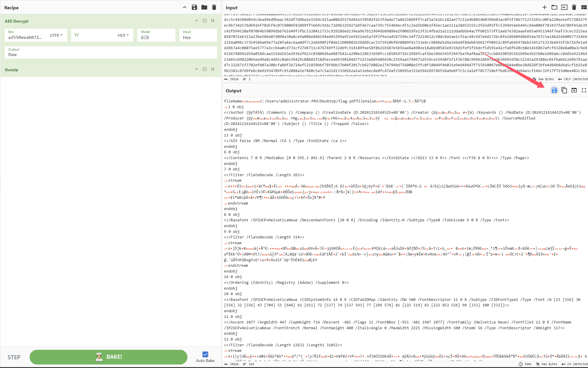Replace input with output
588x368 pixels.
click(x=574, y=91)
